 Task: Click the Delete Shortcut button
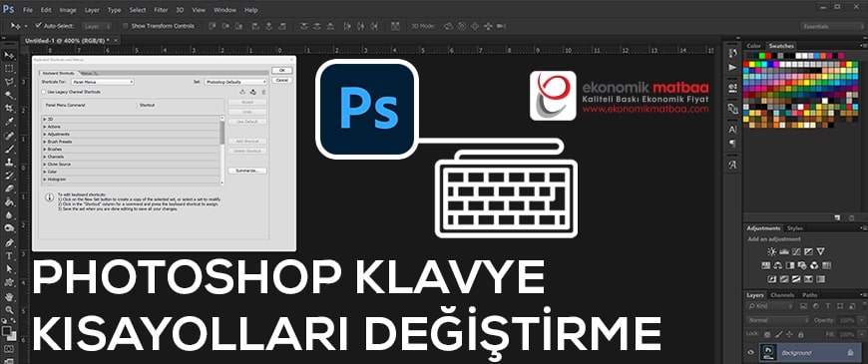246,151
